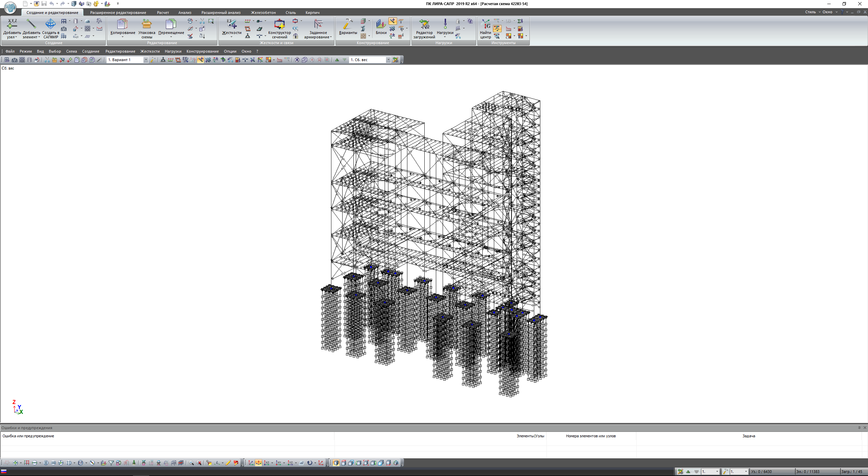Toggle the highlighted 3D box view mode
868x476 pixels.
336,463
